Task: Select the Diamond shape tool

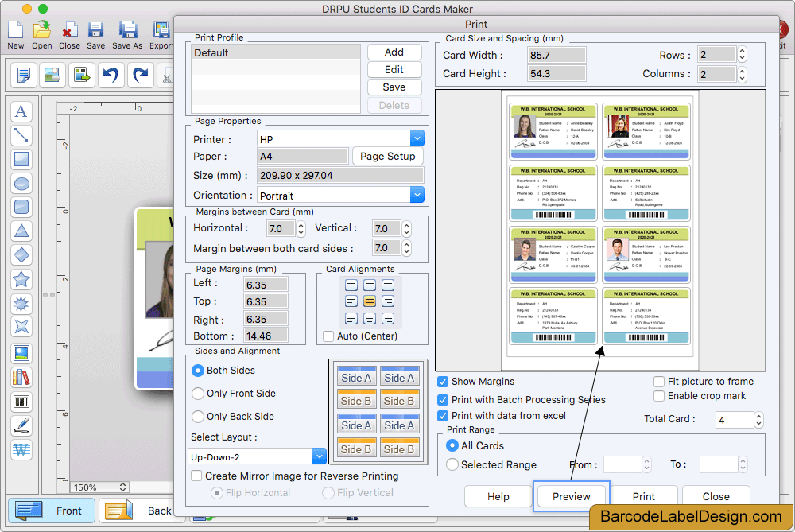Action: point(21,254)
